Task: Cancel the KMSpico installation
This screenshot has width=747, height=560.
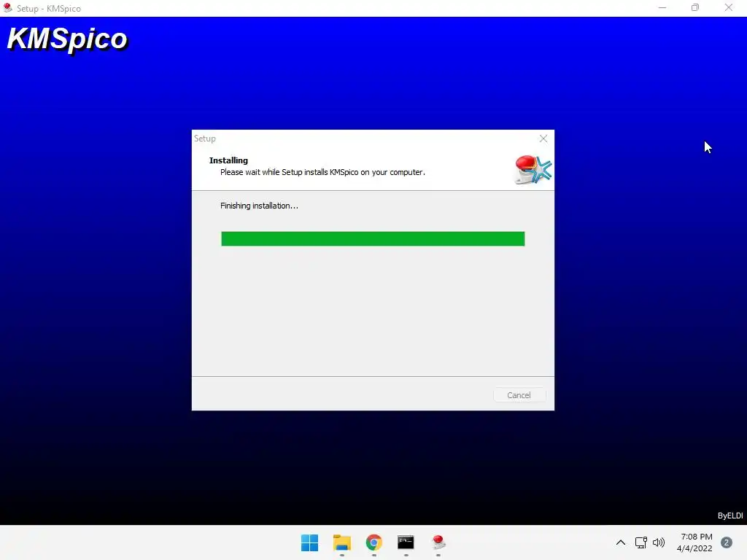Action: (x=519, y=395)
